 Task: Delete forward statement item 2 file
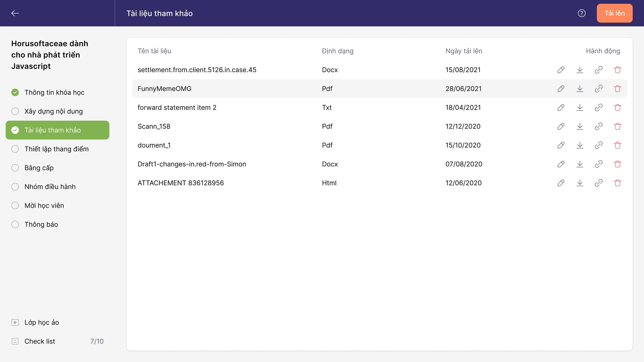coord(617,107)
